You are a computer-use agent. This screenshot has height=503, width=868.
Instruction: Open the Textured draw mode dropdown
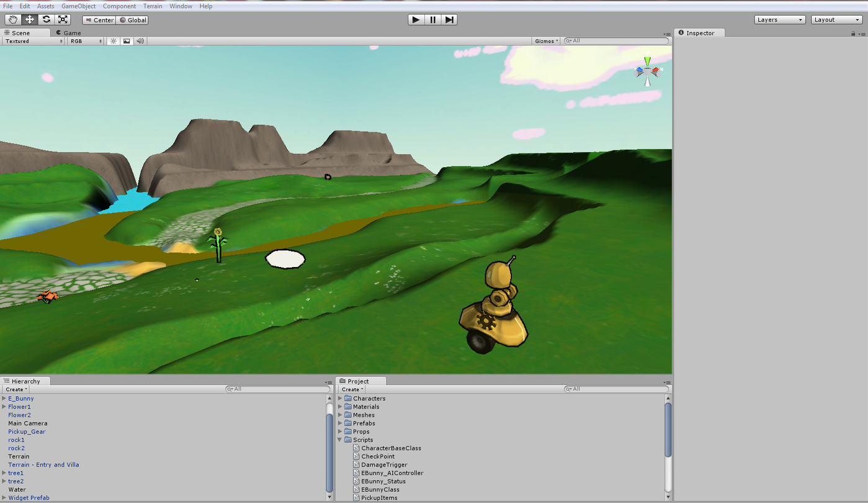click(34, 41)
